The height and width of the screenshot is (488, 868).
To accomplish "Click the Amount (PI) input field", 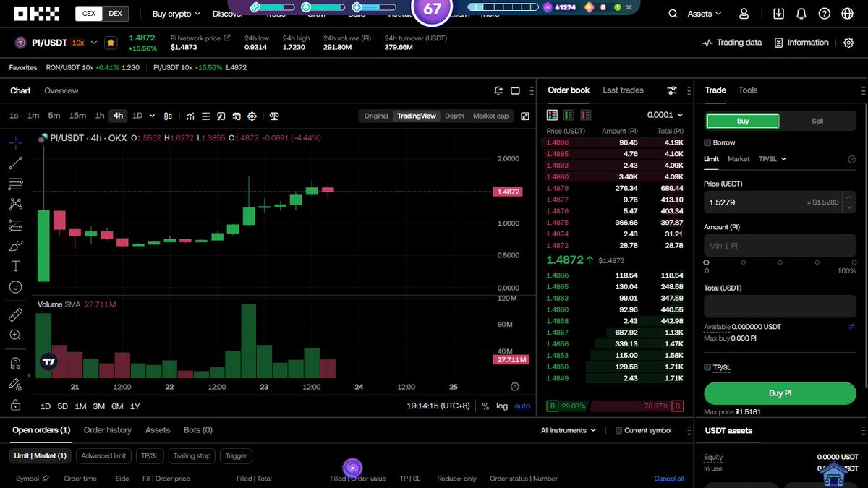I will [780, 246].
